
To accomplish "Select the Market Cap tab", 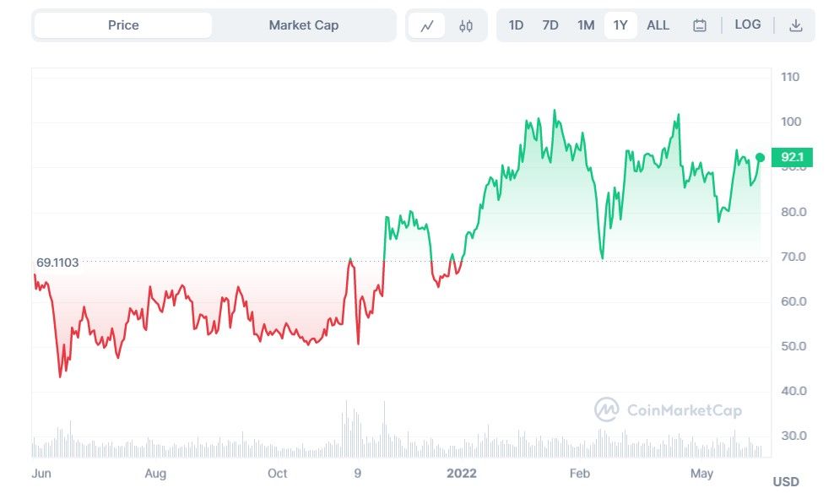I will [304, 25].
